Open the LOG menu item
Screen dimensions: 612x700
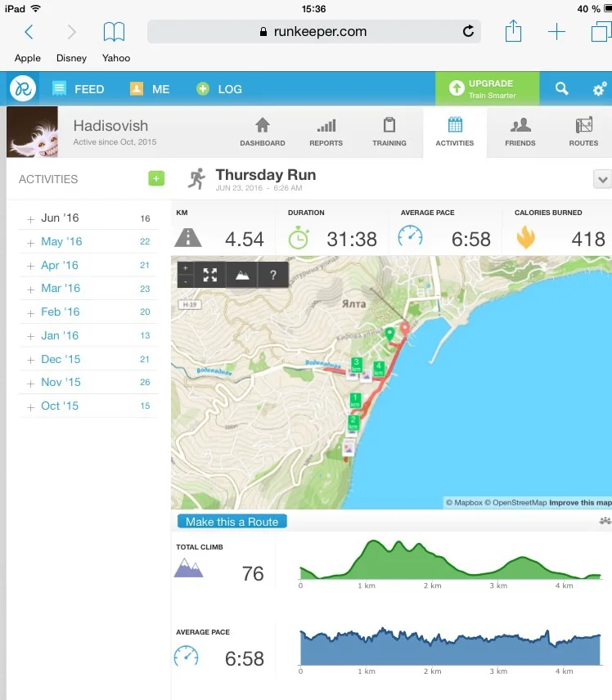219,89
